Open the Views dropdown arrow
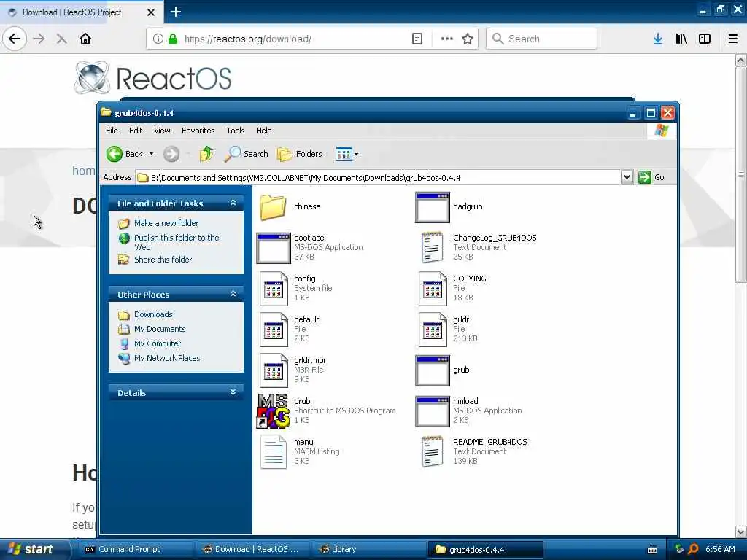The height and width of the screenshot is (560, 747). [356, 154]
